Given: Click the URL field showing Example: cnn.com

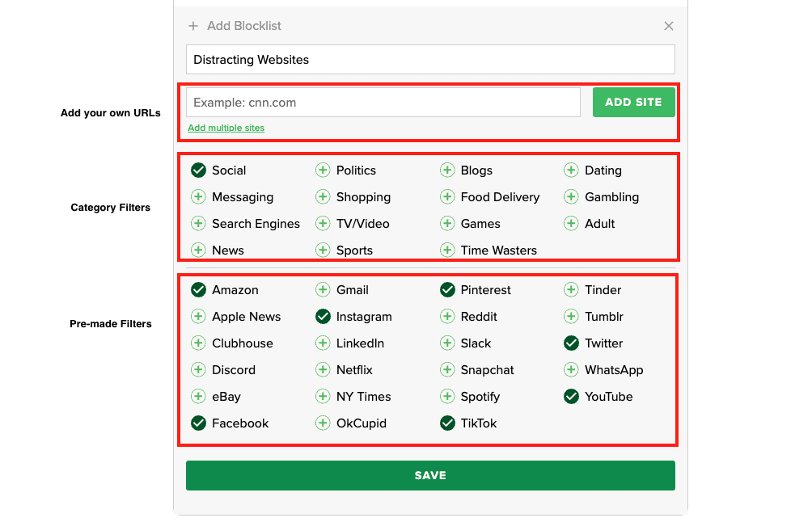Looking at the screenshot, I should [383, 103].
